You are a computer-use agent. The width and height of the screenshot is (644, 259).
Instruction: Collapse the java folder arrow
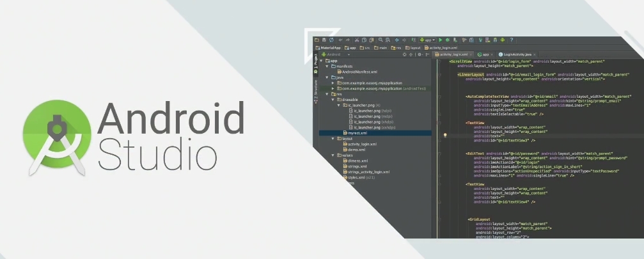(x=327, y=77)
